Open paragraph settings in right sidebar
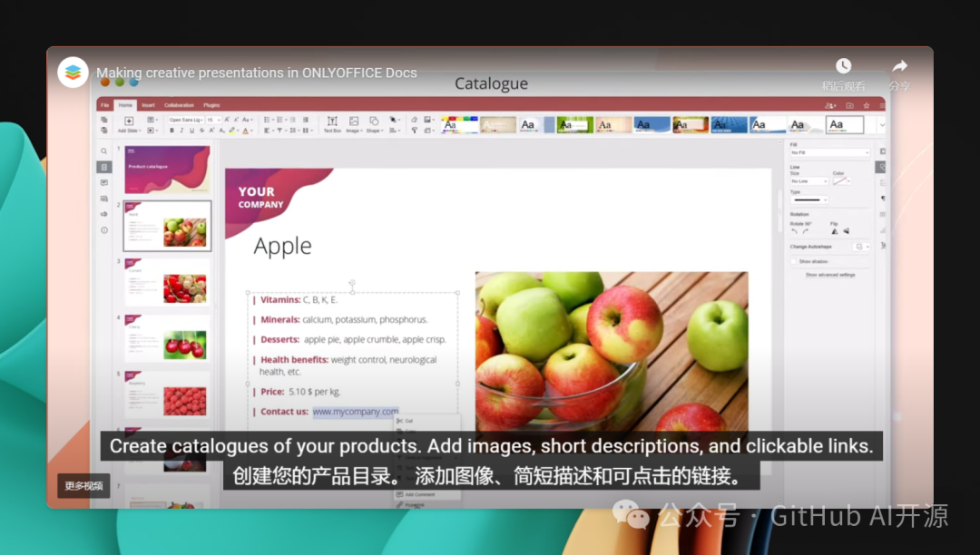The height and width of the screenshot is (555, 980). [883, 199]
